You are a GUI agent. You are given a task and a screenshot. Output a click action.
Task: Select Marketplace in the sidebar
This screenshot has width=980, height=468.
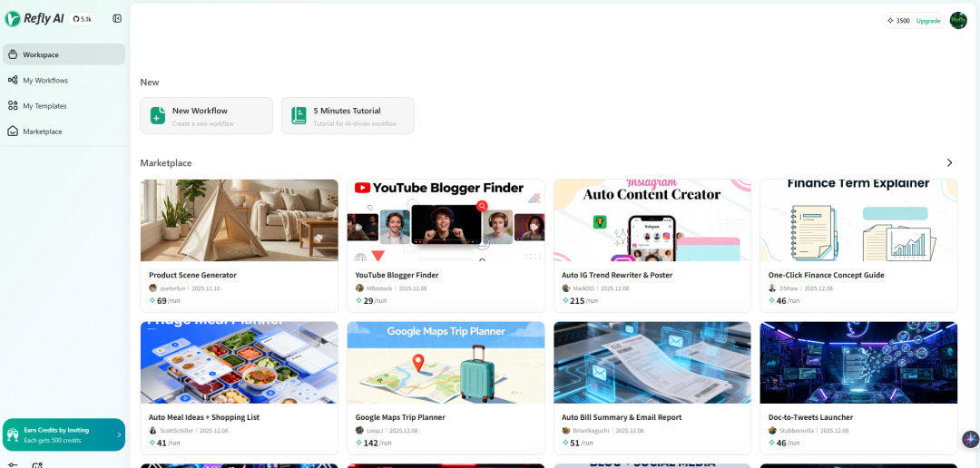tap(64, 132)
